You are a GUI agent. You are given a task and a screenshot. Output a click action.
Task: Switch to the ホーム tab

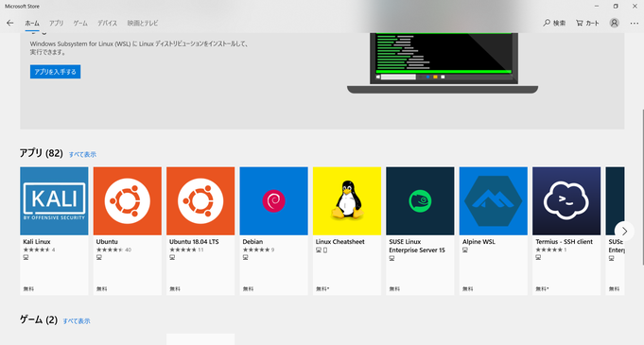pos(32,23)
